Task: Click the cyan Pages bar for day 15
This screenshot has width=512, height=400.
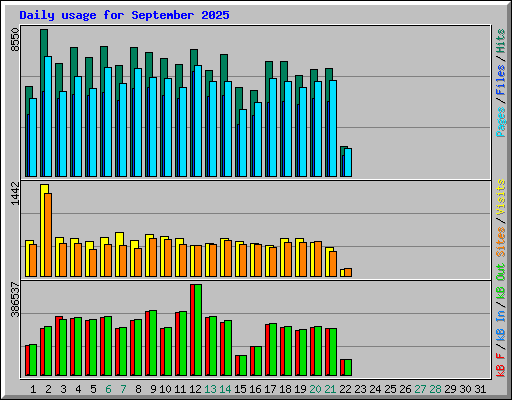Action: (x=243, y=143)
